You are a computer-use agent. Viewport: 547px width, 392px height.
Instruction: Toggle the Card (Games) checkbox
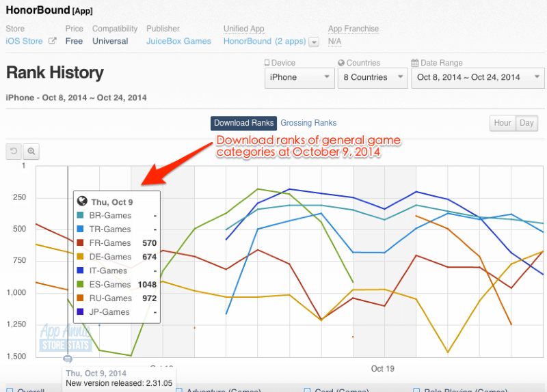[x=307, y=390]
